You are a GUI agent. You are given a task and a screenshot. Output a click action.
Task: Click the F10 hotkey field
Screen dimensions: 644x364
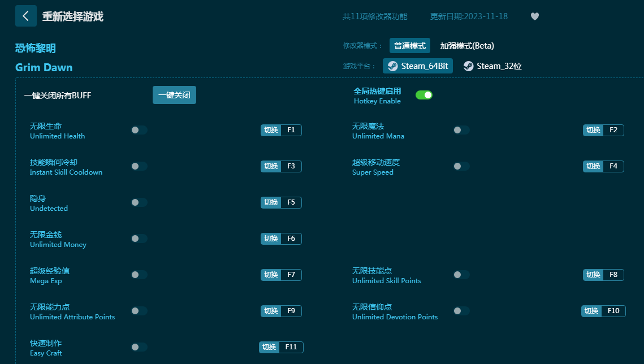click(x=613, y=311)
